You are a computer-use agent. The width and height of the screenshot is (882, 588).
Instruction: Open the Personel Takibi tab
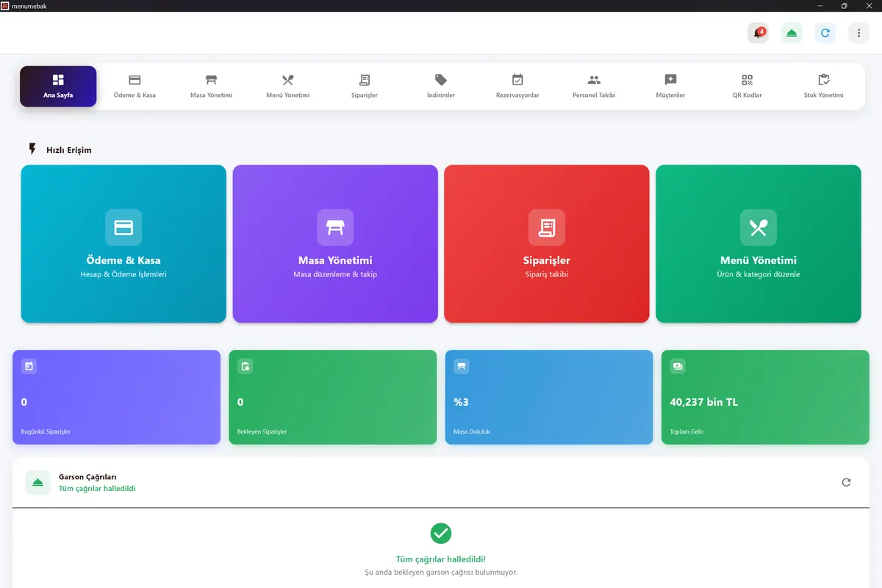[x=594, y=87]
